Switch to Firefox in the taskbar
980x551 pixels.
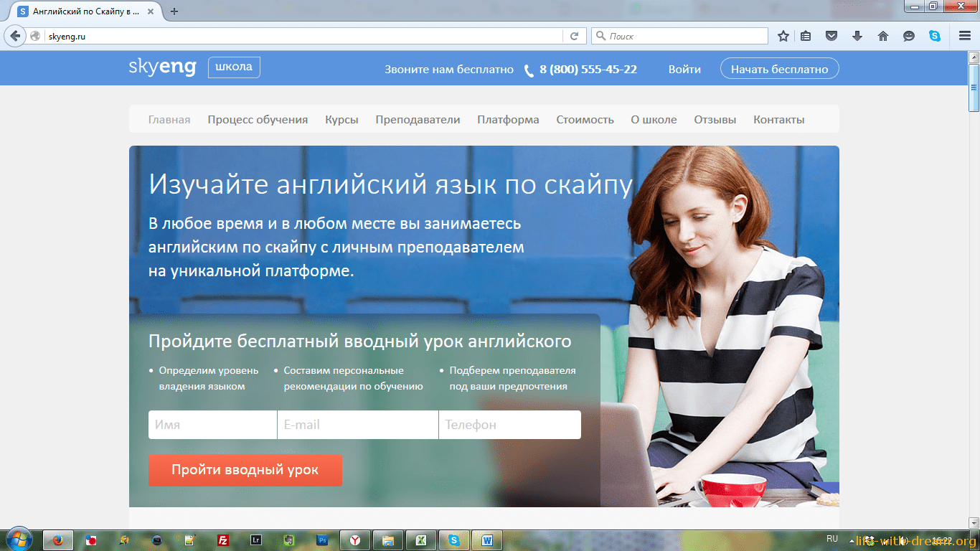point(58,540)
